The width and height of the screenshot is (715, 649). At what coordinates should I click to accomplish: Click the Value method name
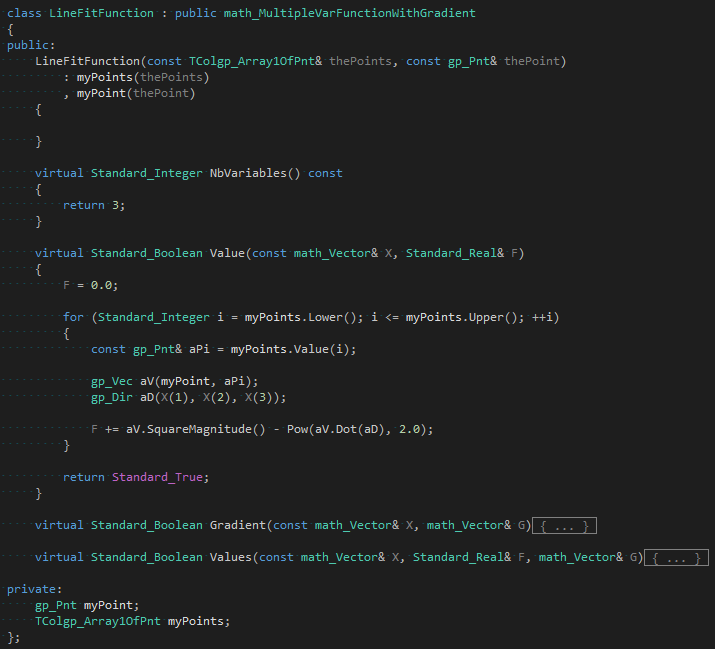227,253
